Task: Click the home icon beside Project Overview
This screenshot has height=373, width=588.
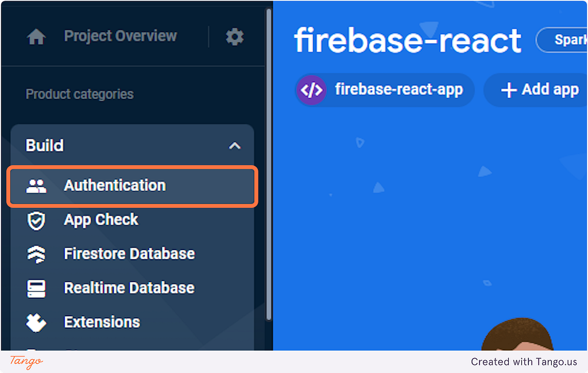Action: pos(36,37)
